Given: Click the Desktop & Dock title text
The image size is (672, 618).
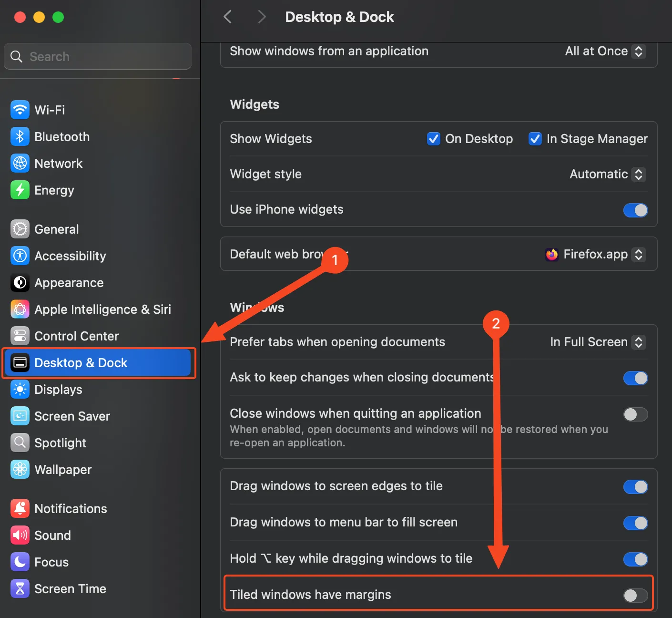Looking at the screenshot, I should coord(339,17).
